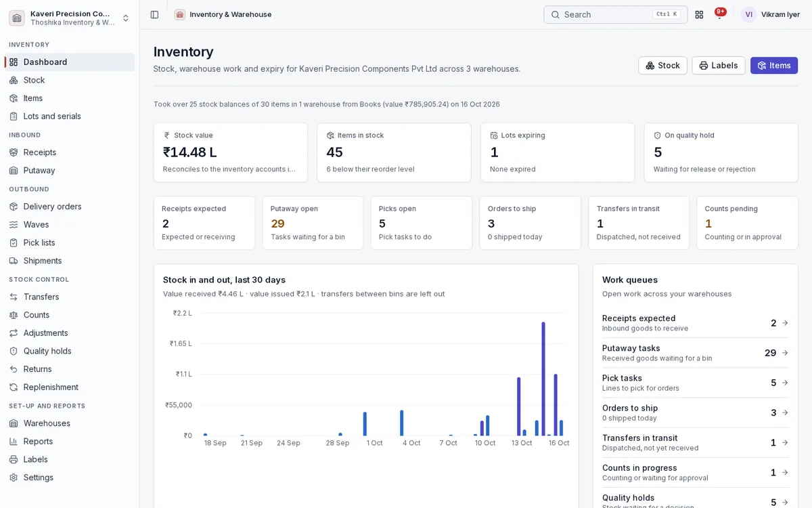Screen dimensions: 812x508
Task: Click the Settings gear icon
Action: pyautogui.click(x=14, y=478)
